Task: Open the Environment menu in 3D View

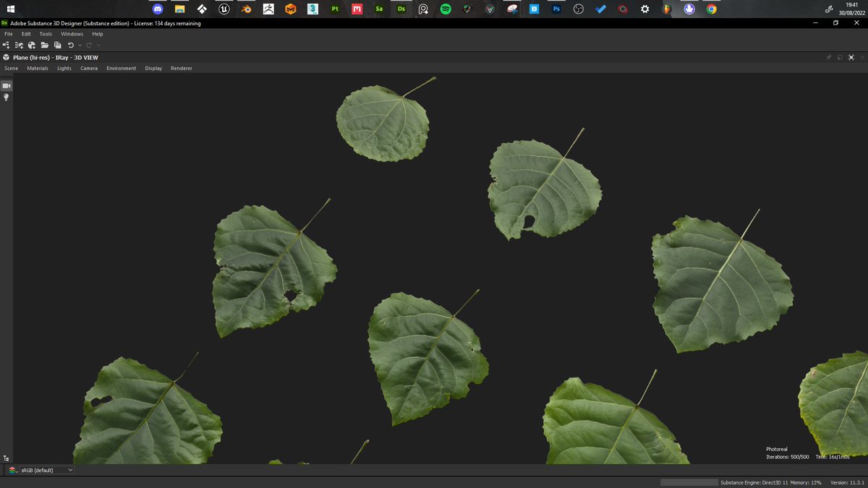Action: (x=122, y=68)
